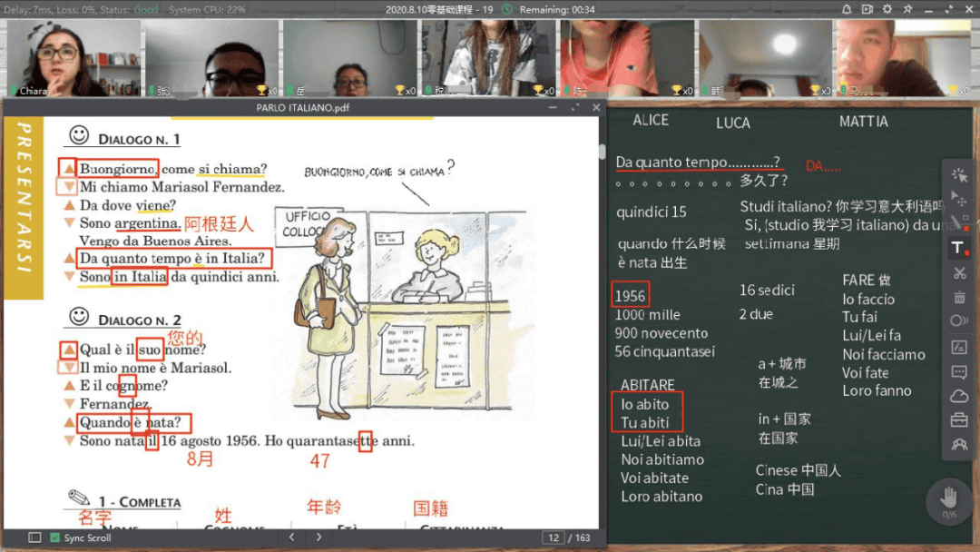Click the page number field showing 12
This screenshot has width=980, height=552.
(x=554, y=537)
